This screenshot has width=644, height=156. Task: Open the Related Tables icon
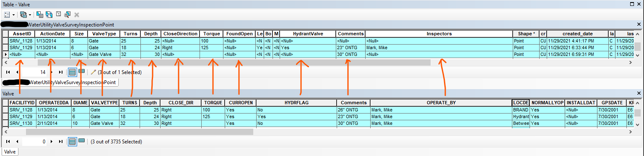[x=23, y=14]
